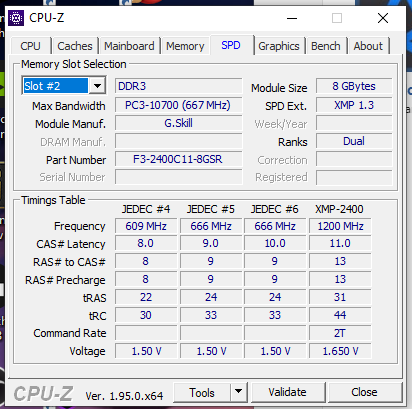Close CPU-Z with the X button

point(383,18)
